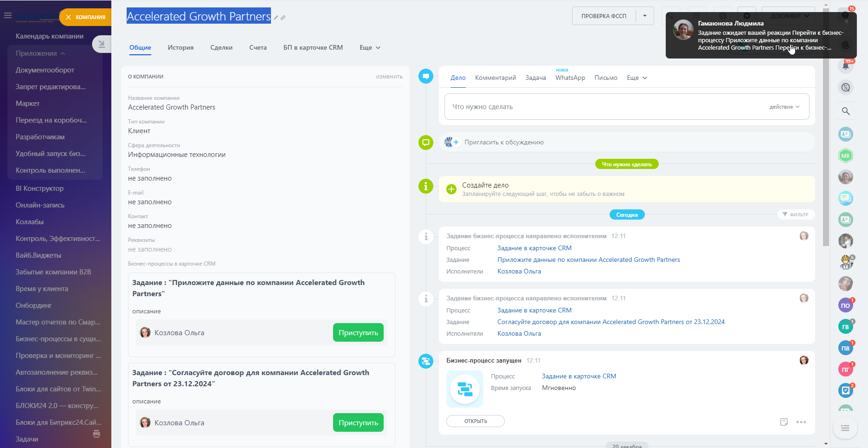Click the print icon at the sidebar bottom
Screen dimensions: 868x448
(x=96, y=434)
